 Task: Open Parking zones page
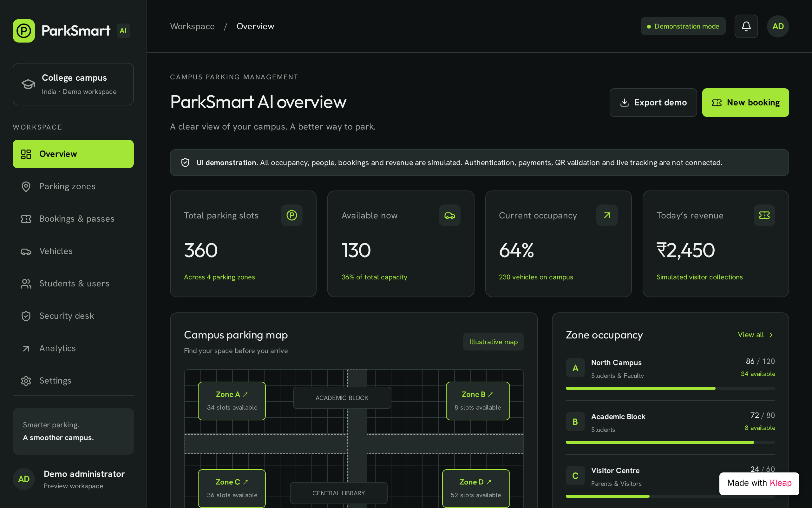tap(73, 186)
